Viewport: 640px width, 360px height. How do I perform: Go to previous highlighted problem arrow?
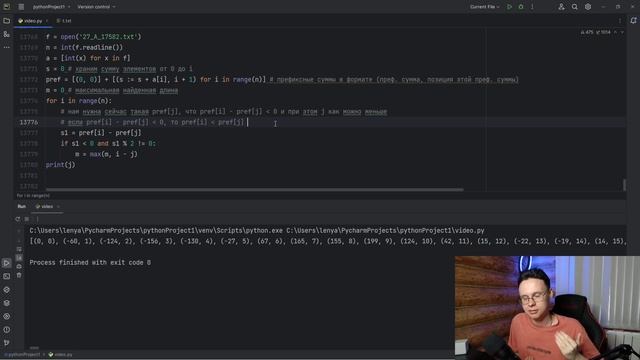tap(616, 32)
